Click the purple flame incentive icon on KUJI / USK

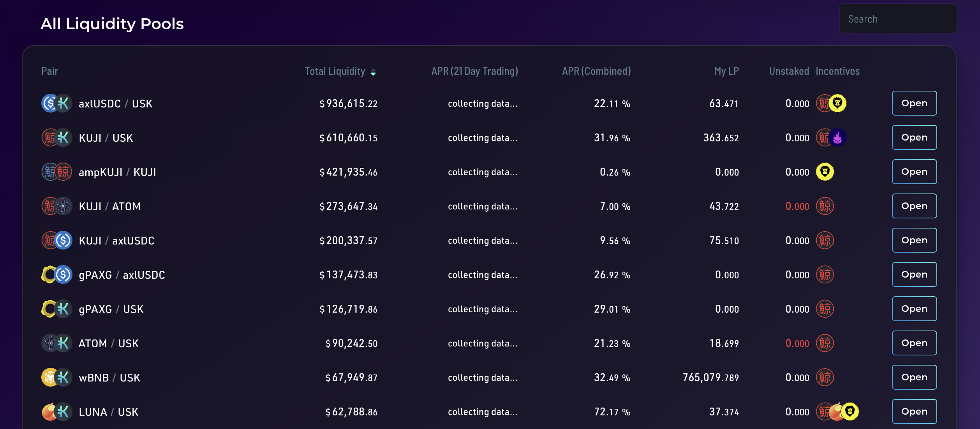(838, 137)
